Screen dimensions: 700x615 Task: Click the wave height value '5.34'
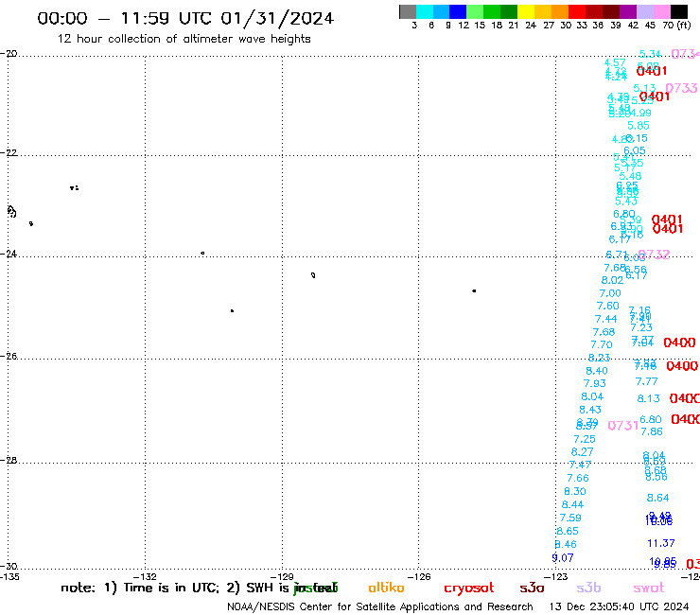click(x=651, y=54)
